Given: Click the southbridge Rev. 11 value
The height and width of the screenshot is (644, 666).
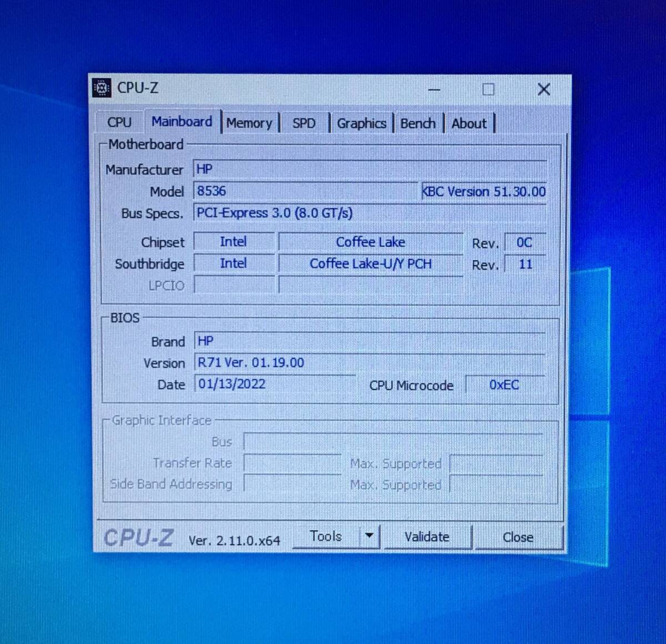Looking at the screenshot, I should coord(525,264).
